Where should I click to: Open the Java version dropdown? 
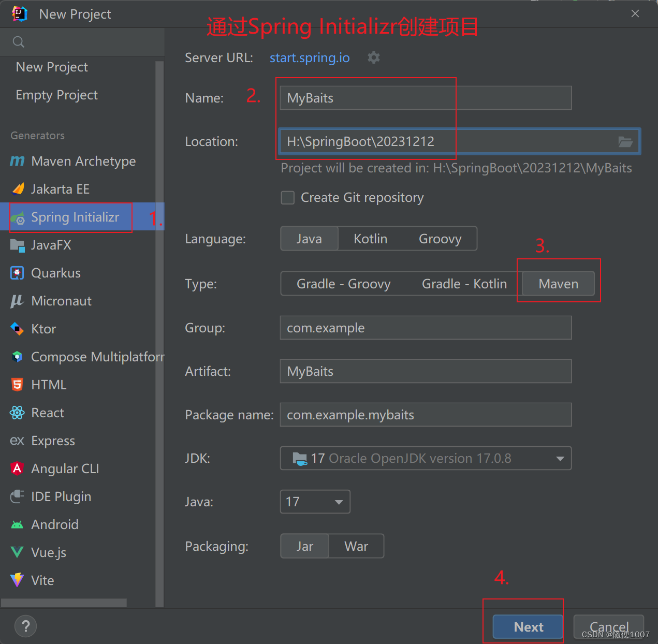point(315,502)
